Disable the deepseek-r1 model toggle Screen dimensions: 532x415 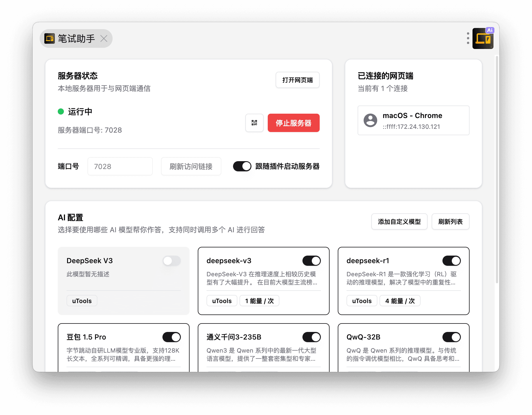(452, 261)
